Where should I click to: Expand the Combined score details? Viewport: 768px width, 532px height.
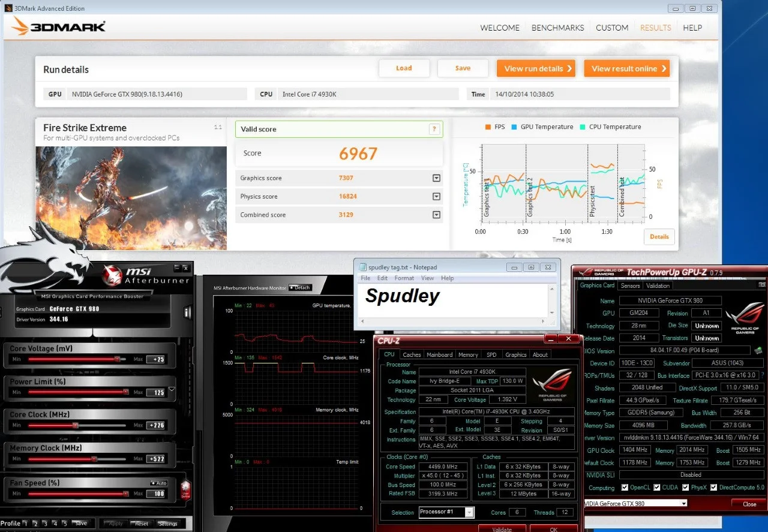pos(436,215)
